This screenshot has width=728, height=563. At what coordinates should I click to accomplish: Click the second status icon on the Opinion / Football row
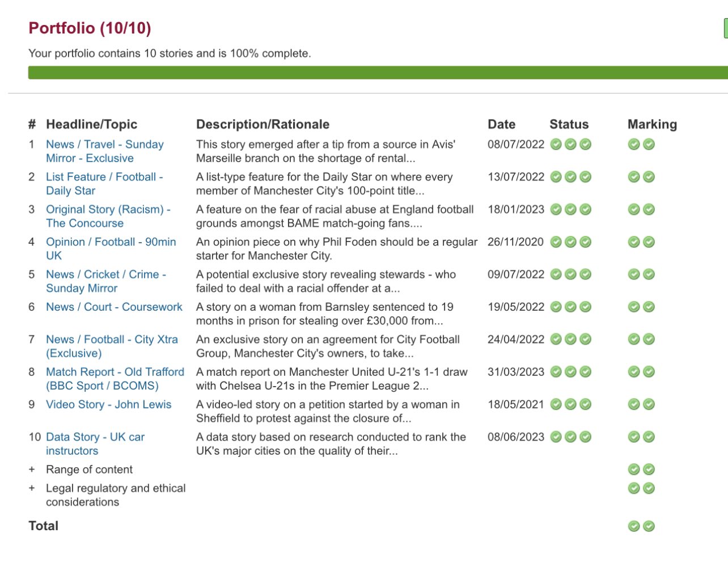(572, 242)
